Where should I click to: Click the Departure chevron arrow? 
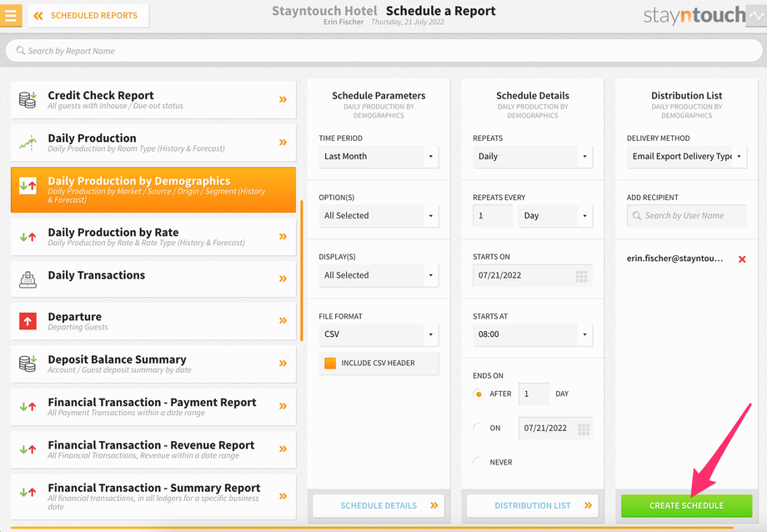coord(283,320)
